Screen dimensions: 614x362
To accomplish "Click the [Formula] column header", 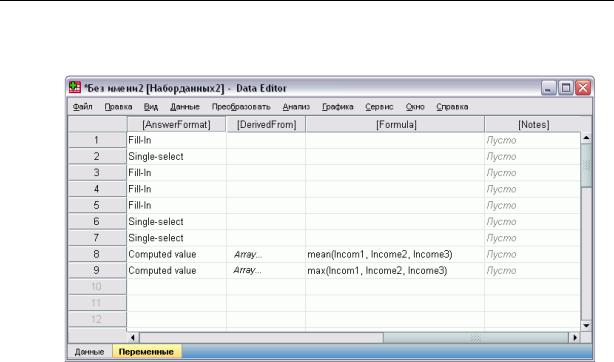I will point(396,125).
